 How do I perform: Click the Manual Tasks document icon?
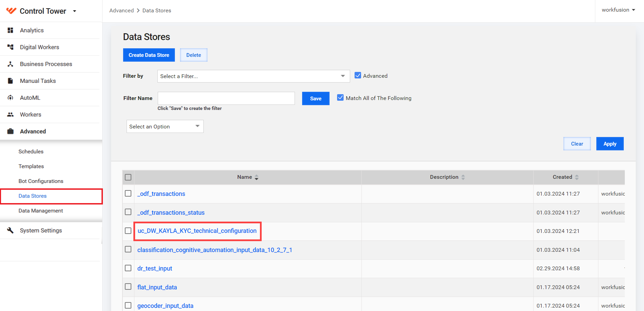click(10, 81)
